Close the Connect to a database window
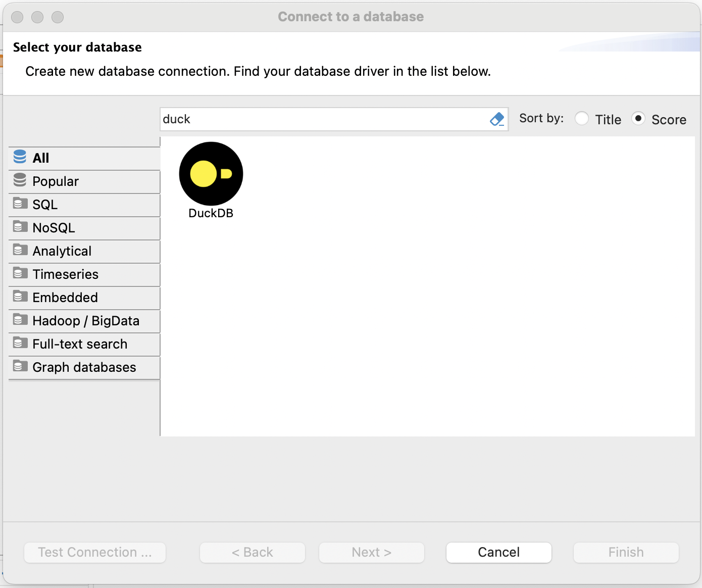702x588 pixels. (17, 17)
